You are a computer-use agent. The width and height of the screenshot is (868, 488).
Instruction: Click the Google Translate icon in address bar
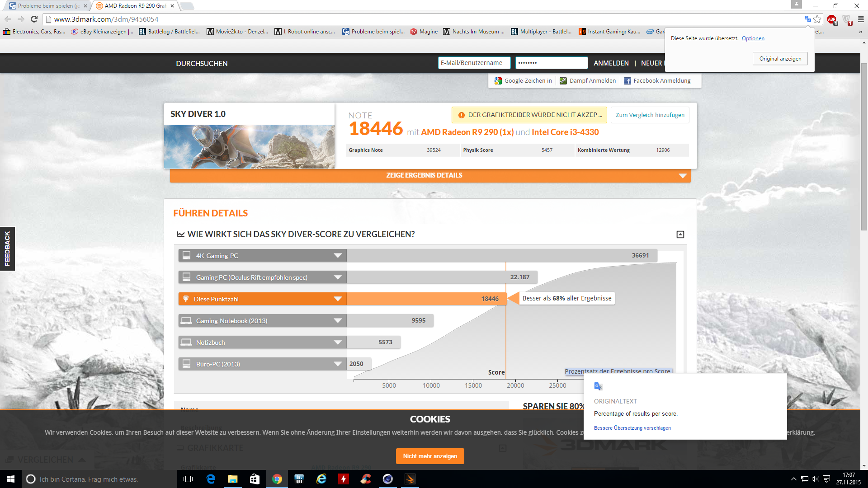click(x=807, y=19)
